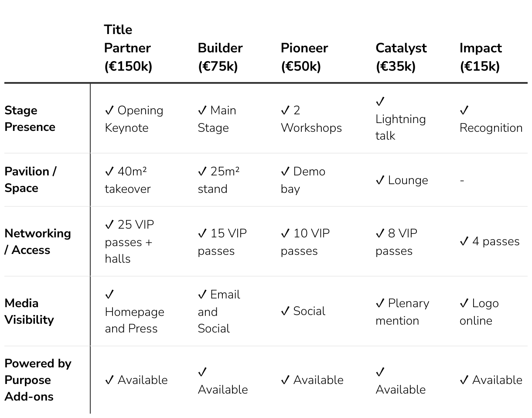
Task: Click the 2 Workshops cell
Action: 311,119
